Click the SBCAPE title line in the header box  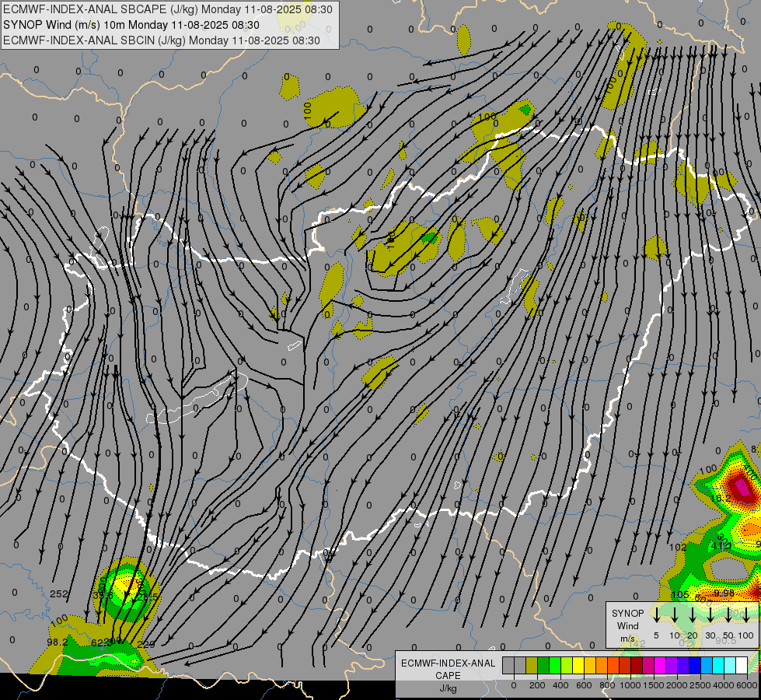point(168,9)
